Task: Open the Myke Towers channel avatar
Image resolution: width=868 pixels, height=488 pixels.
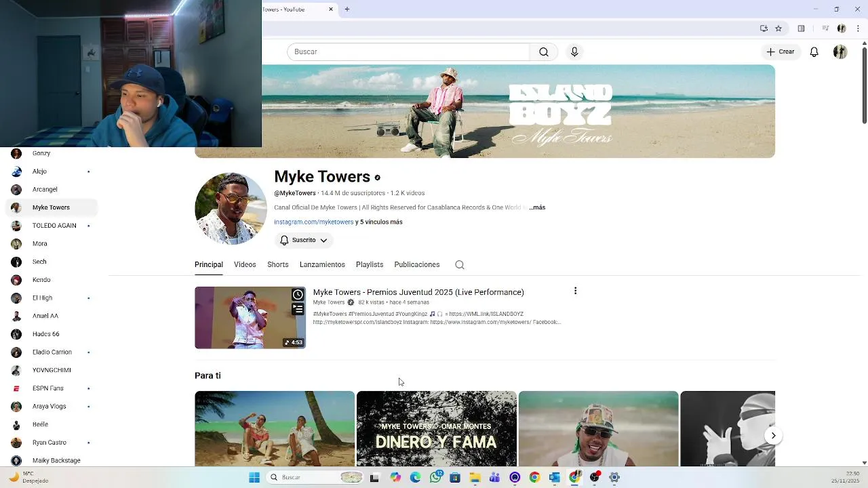Action: 231,208
